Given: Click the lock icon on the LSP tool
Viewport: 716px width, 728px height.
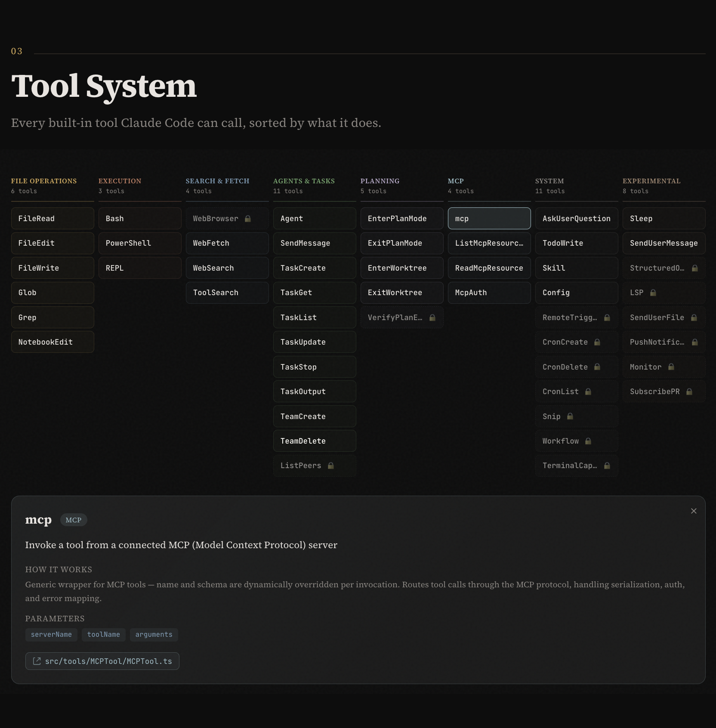Looking at the screenshot, I should click(x=653, y=293).
